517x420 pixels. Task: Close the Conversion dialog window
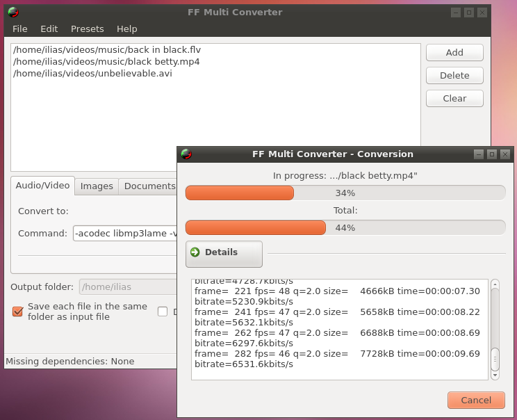(x=505, y=154)
